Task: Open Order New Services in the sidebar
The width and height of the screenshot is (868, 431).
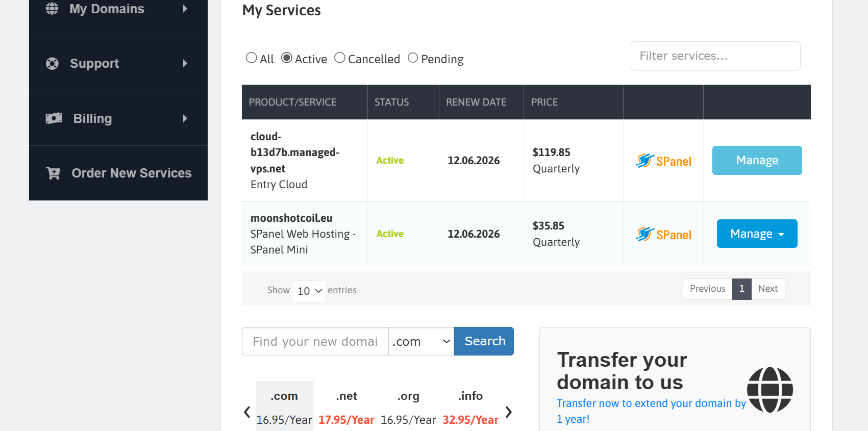Action: [118, 173]
